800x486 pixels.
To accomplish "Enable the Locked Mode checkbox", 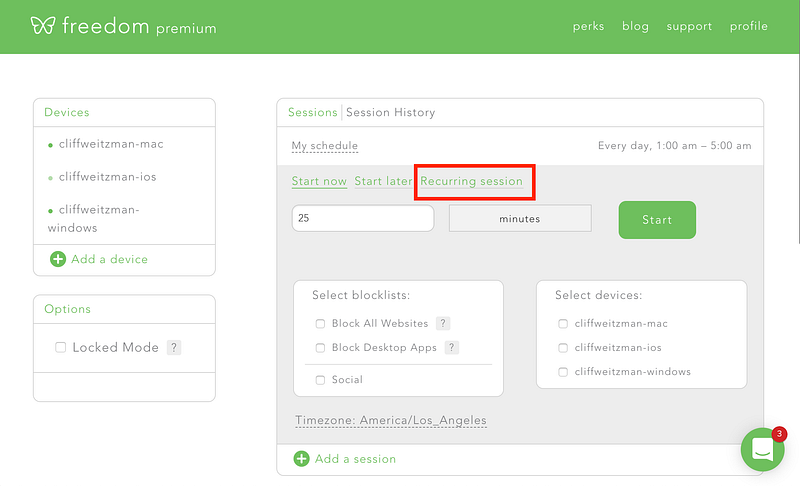I will point(61,347).
